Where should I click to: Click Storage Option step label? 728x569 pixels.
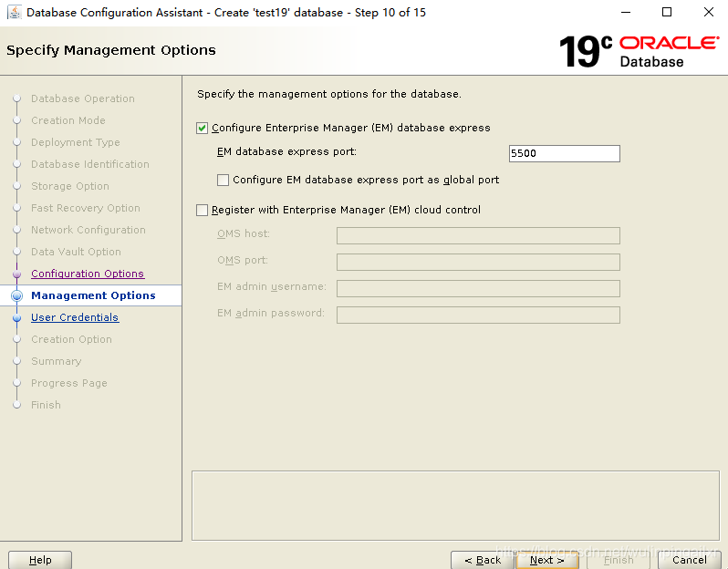click(x=70, y=186)
